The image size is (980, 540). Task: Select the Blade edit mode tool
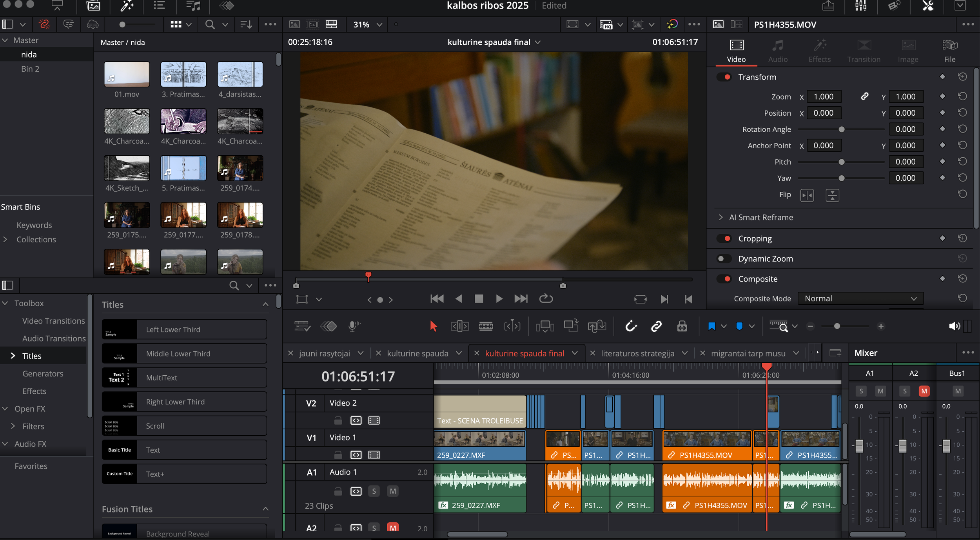click(x=486, y=325)
